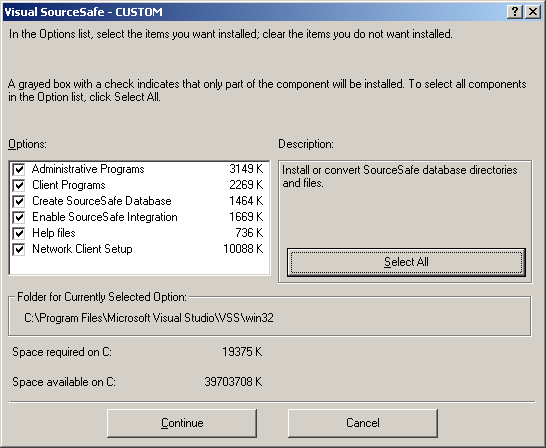Cancel the custom setup dialog
546x448 pixels.
pos(362,423)
